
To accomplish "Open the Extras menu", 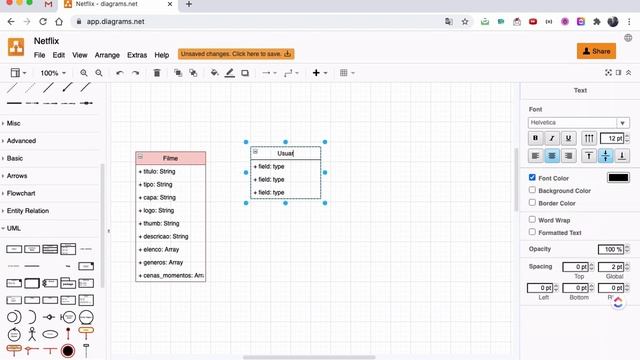I will (x=137, y=55).
